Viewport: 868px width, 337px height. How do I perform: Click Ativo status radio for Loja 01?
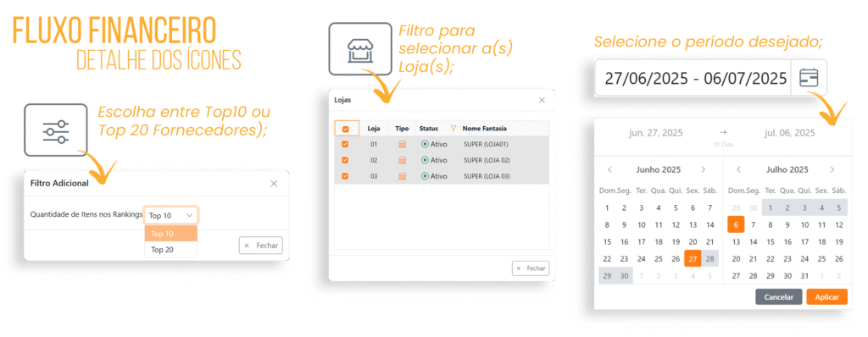click(x=425, y=145)
